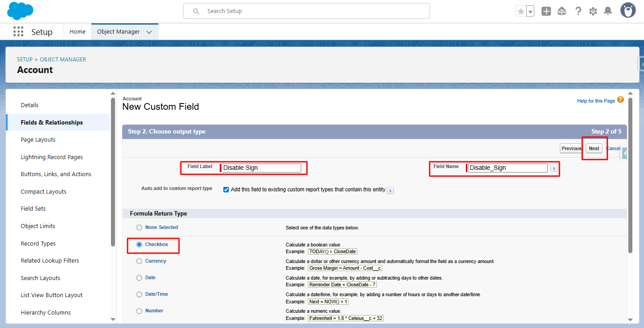Switch to the Home tab
Screen dimensions: 644x328
(77, 32)
